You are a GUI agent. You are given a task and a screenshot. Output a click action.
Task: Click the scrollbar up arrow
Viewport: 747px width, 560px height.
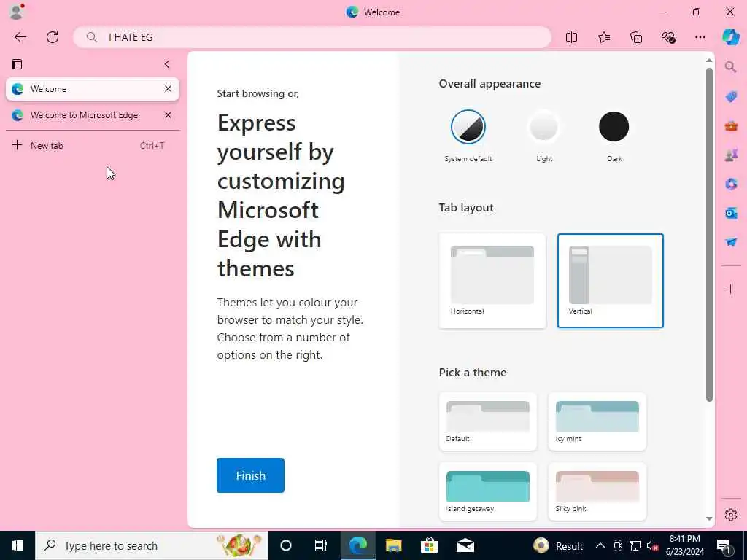pyautogui.click(x=709, y=61)
